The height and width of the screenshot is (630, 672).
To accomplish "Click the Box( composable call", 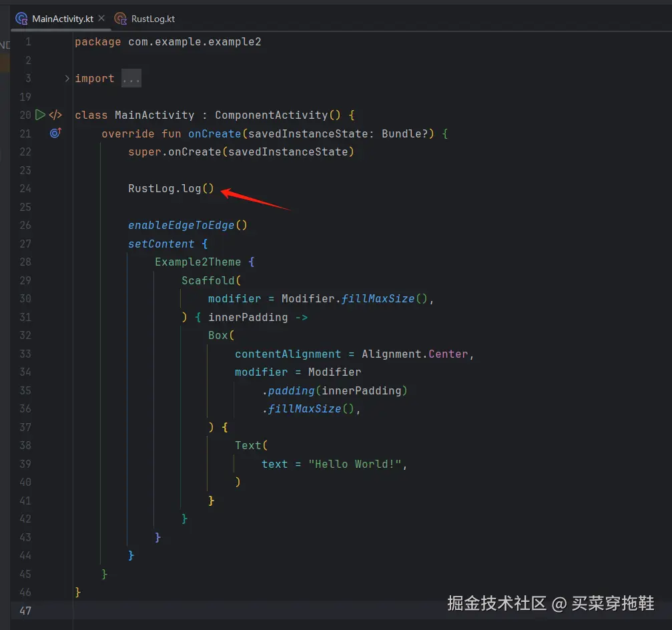I will click(221, 336).
